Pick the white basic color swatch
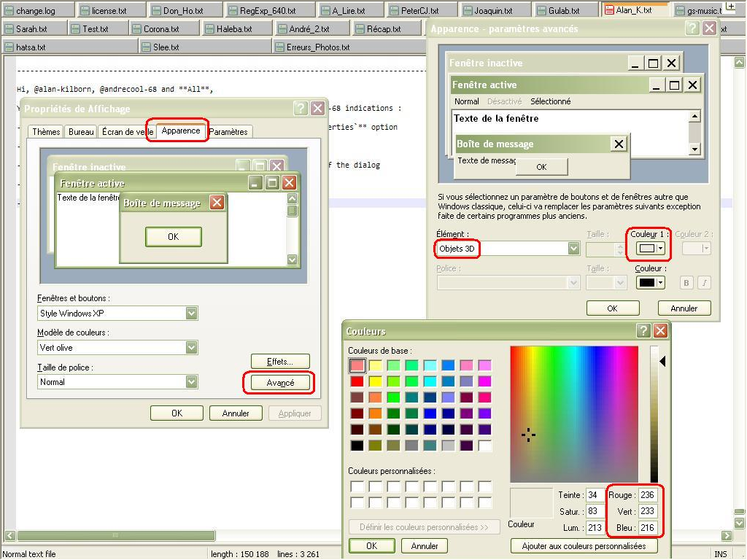 tap(484, 446)
